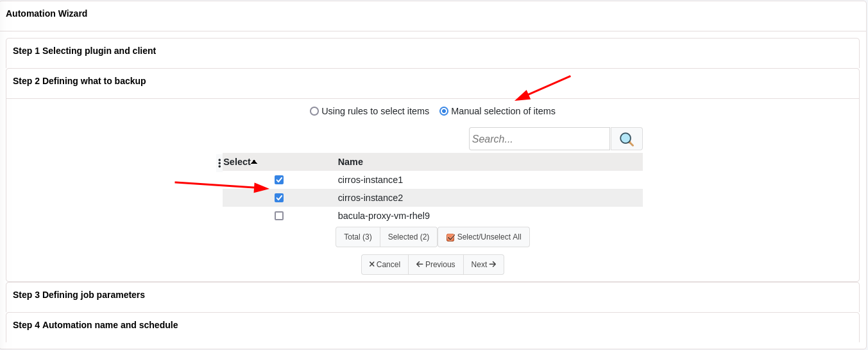The height and width of the screenshot is (350, 868).
Task: Check the bacula-proxy-vm-rhel9 checkbox
Action: pyautogui.click(x=279, y=216)
